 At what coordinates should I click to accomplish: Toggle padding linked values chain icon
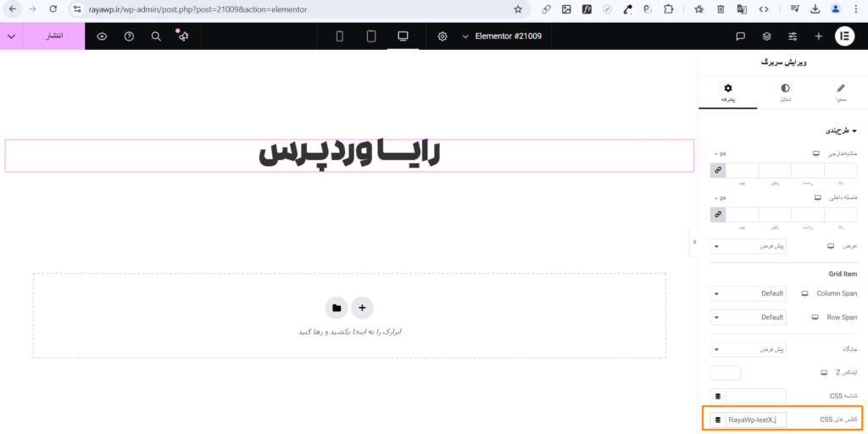tap(717, 214)
